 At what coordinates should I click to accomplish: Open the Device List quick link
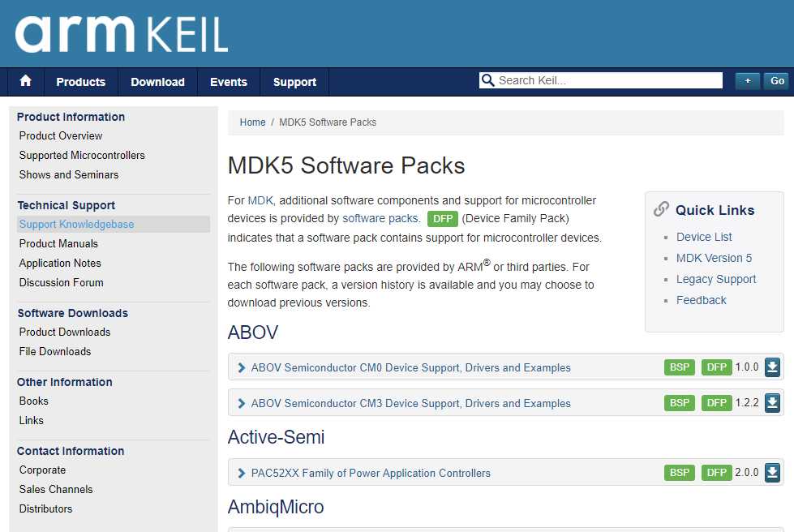[704, 237]
